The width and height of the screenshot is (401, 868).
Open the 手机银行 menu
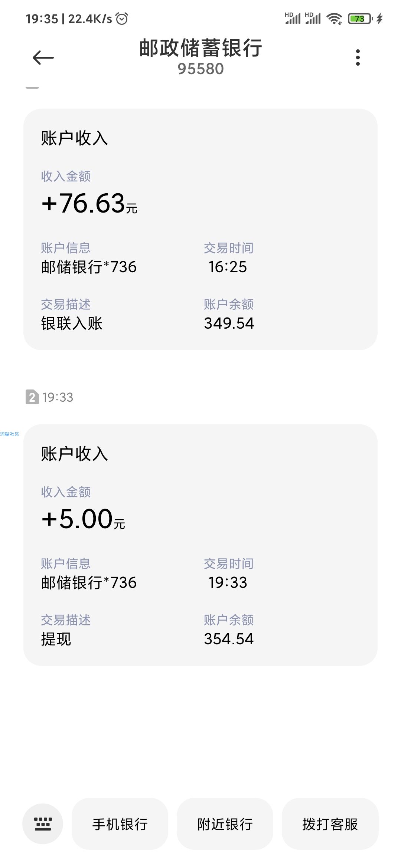(120, 824)
